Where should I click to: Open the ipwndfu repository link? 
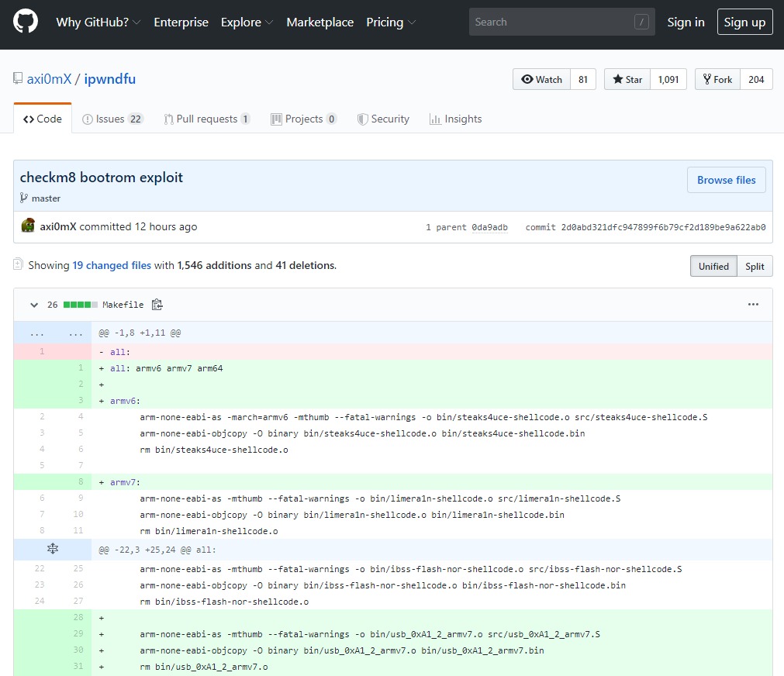tap(109, 79)
